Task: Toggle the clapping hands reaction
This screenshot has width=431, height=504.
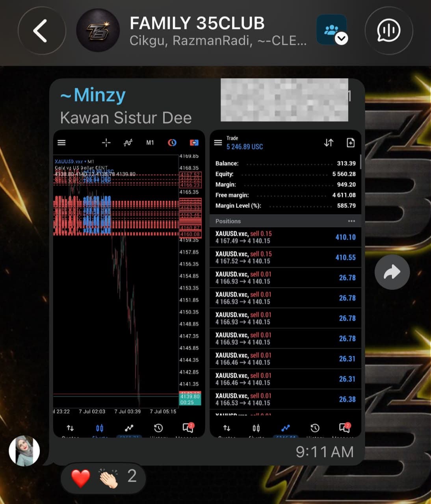Action: 108,478
